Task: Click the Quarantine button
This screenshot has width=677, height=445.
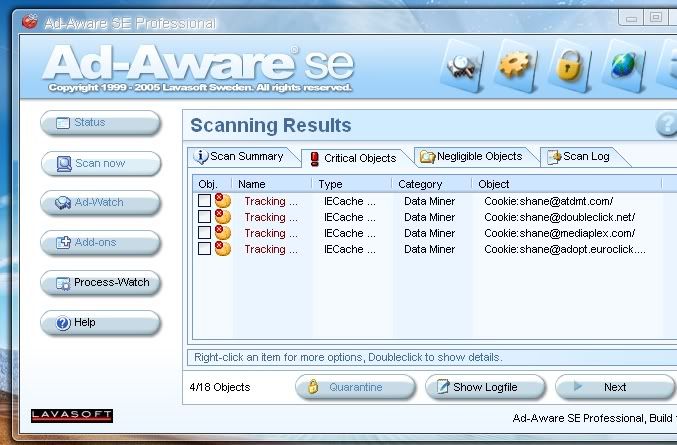Action: [355, 387]
